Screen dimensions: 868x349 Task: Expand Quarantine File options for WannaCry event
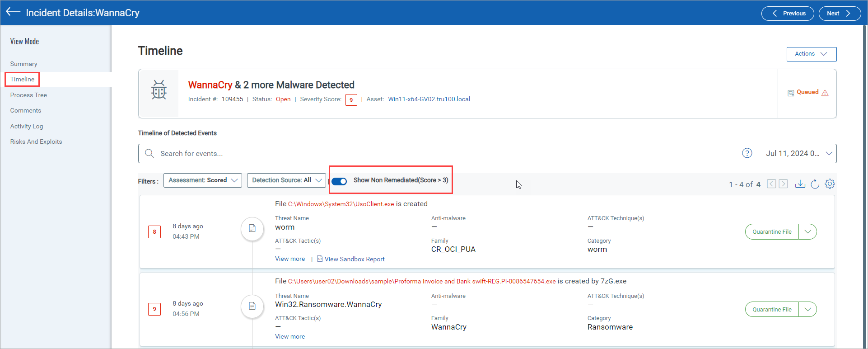pyautogui.click(x=807, y=309)
